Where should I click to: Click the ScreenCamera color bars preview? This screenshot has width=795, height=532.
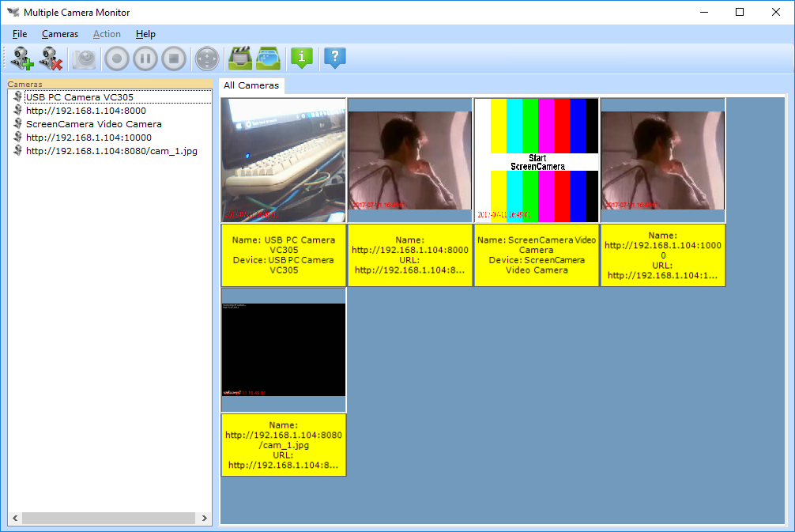point(536,158)
